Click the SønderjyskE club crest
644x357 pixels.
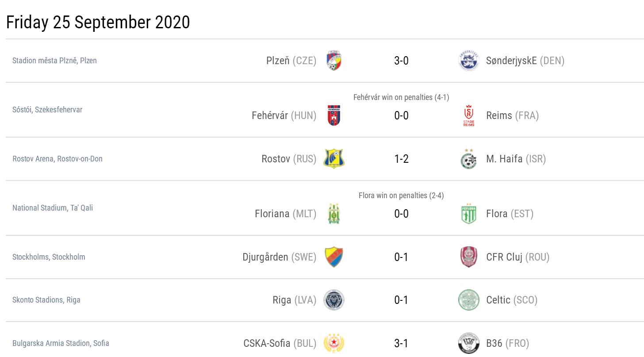click(x=468, y=61)
